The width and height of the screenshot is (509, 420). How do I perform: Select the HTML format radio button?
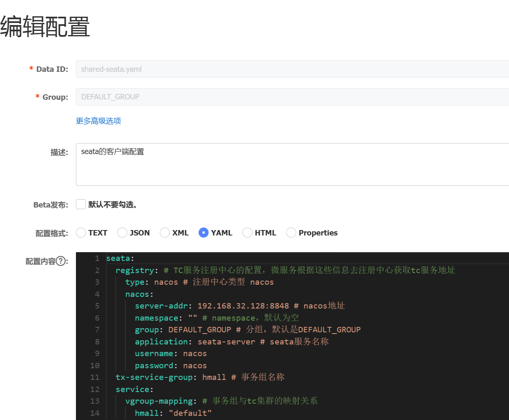click(x=247, y=233)
